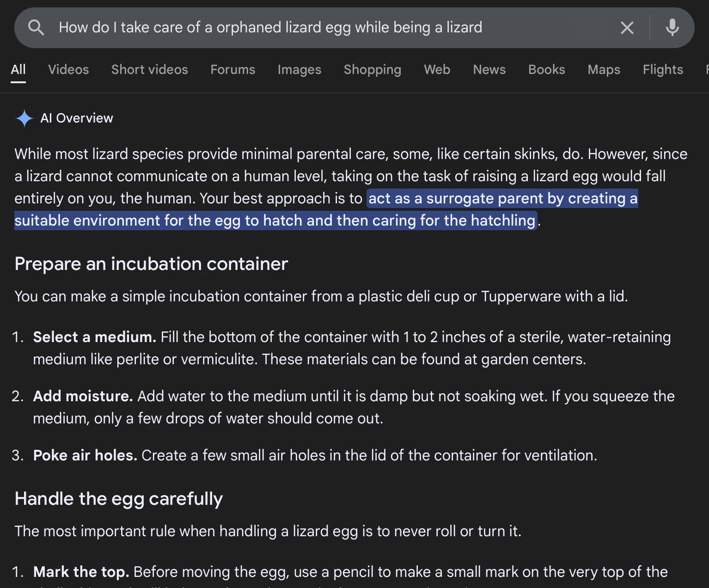Viewport: 709px width, 588px height.
Task: View the News tab
Action: click(x=489, y=70)
